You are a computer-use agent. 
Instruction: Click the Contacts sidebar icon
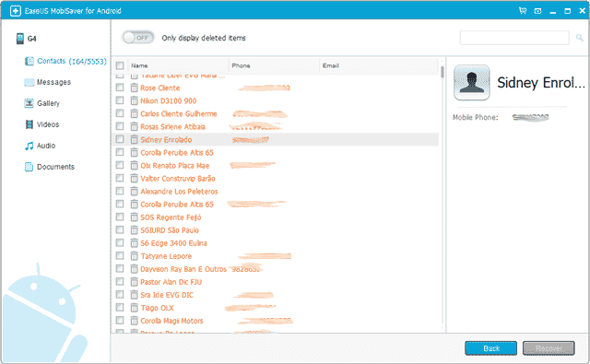(x=29, y=61)
